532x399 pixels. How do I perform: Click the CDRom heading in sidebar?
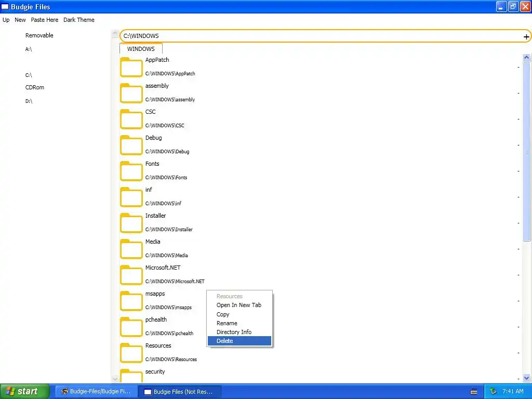pos(35,87)
